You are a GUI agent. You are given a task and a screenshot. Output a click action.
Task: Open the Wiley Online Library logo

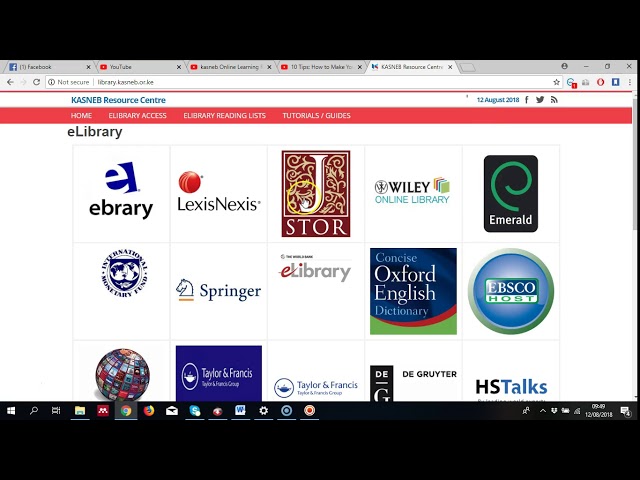pos(412,190)
